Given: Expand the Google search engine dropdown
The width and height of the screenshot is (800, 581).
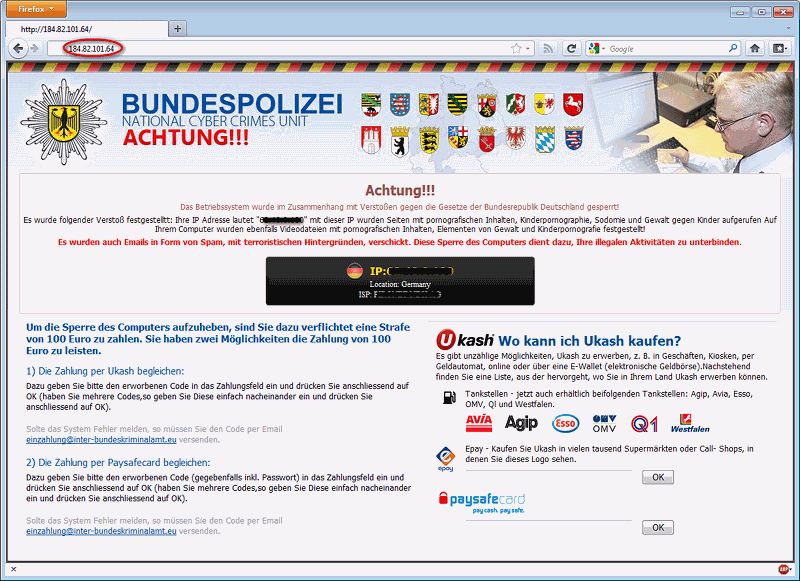Looking at the screenshot, I should pos(597,48).
